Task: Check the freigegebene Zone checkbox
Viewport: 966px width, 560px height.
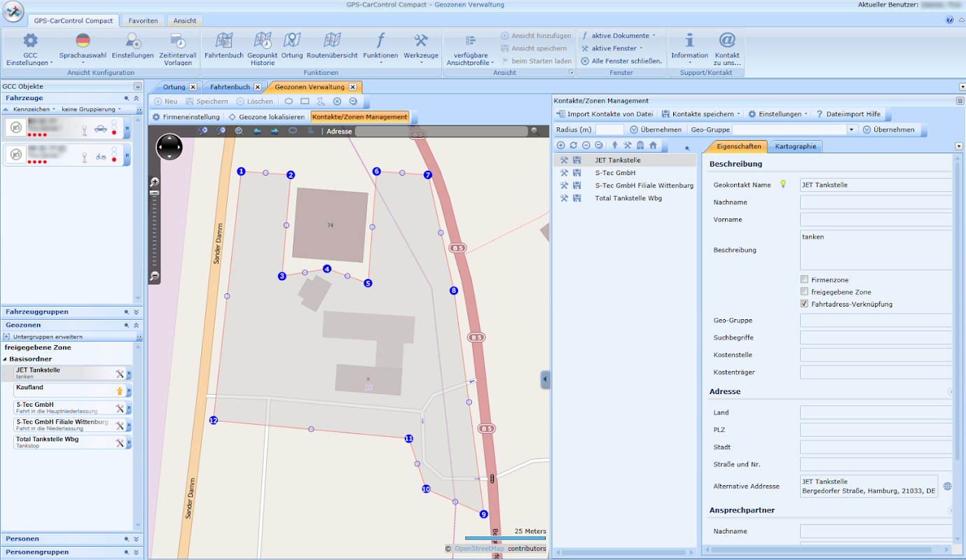Action: point(804,292)
